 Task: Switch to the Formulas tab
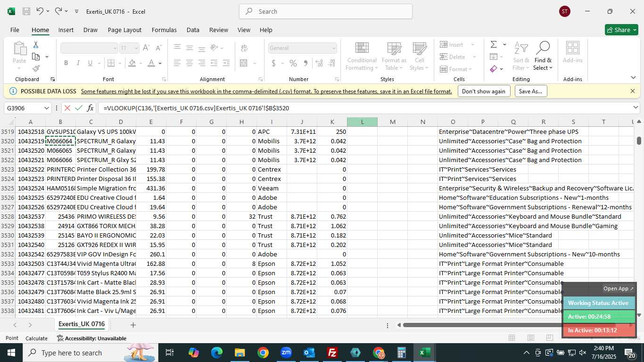pyautogui.click(x=164, y=30)
